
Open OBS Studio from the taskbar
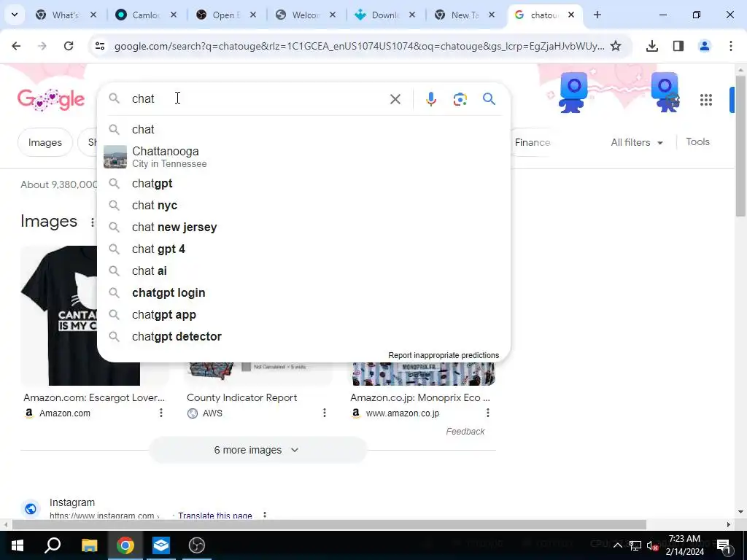tap(197, 545)
